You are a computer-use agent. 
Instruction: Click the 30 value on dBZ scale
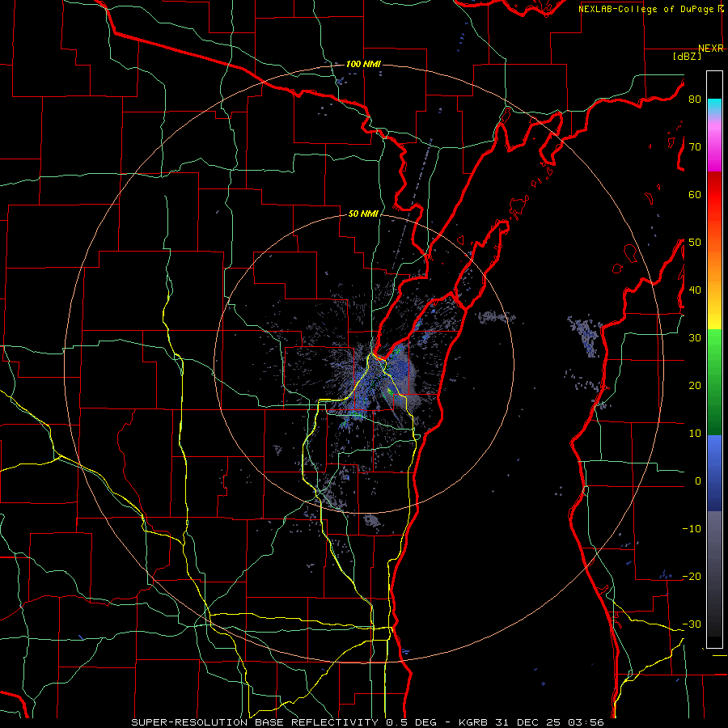pos(695,338)
